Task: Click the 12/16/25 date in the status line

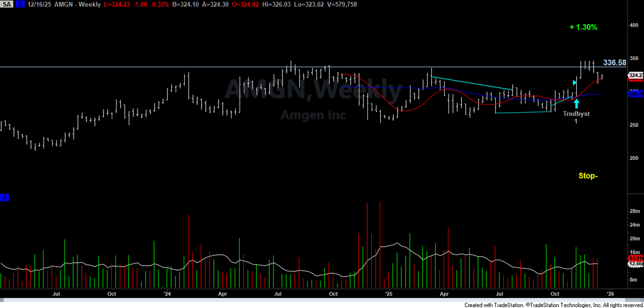Action: tap(40, 4)
